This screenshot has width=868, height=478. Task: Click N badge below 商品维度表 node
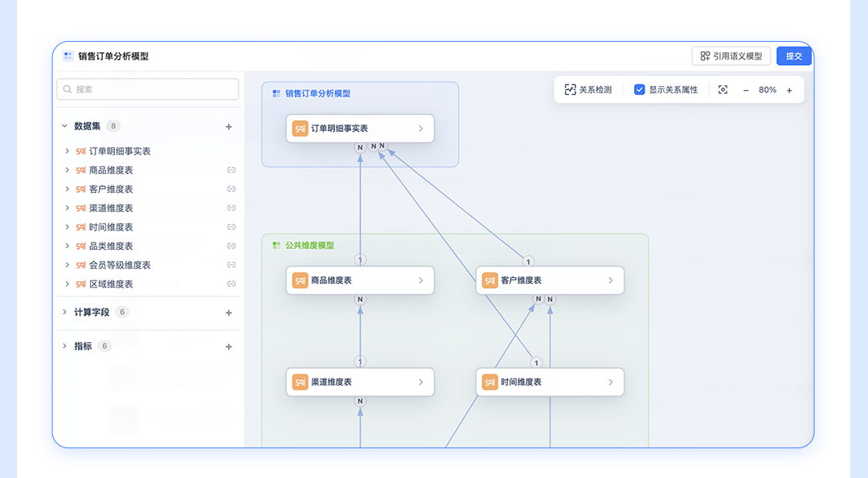(x=360, y=300)
